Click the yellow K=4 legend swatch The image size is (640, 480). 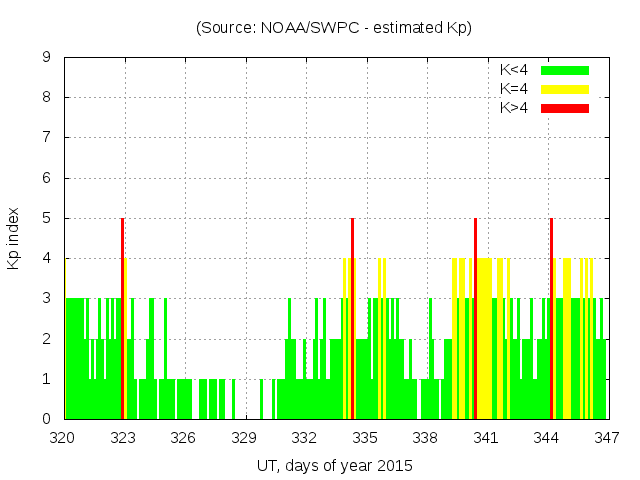[565, 89]
